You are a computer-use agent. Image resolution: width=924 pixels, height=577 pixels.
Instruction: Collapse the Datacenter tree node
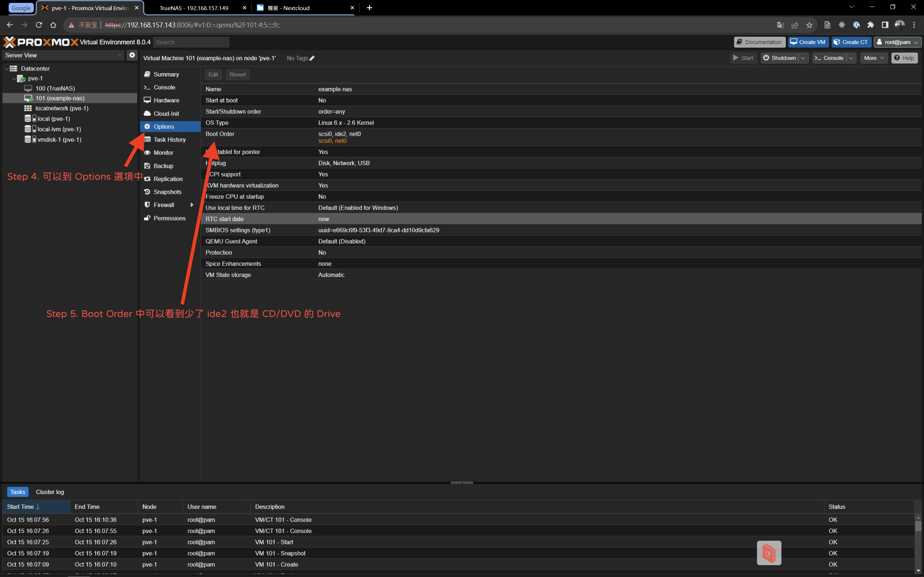pos(6,69)
